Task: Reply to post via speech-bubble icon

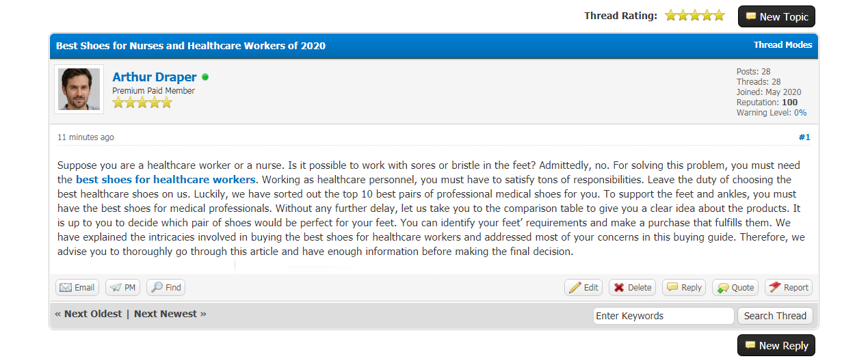Action: coord(672,288)
